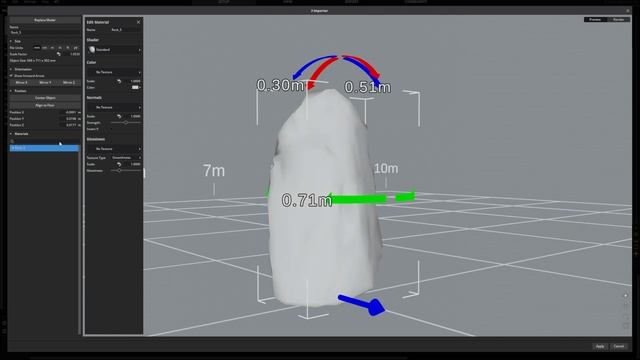Reset the Normals Scale
Viewport: 640px width, 360px height.
pos(119,116)
